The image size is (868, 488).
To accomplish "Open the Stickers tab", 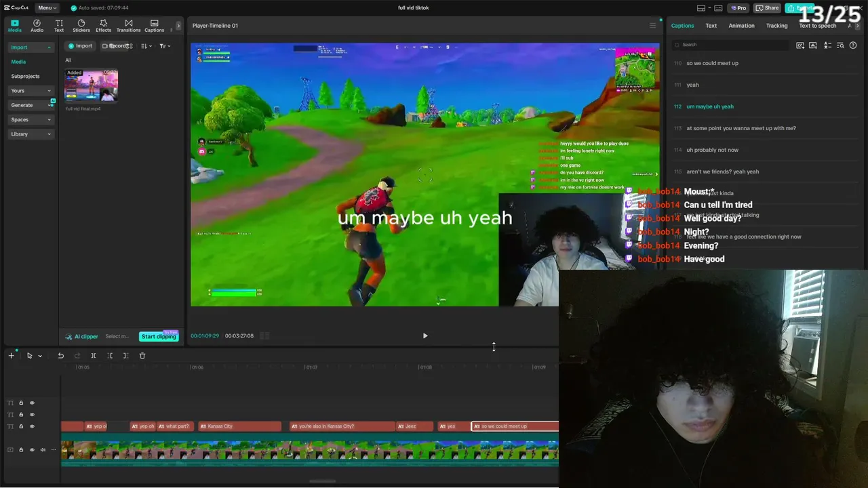I will tap(81, 26).
